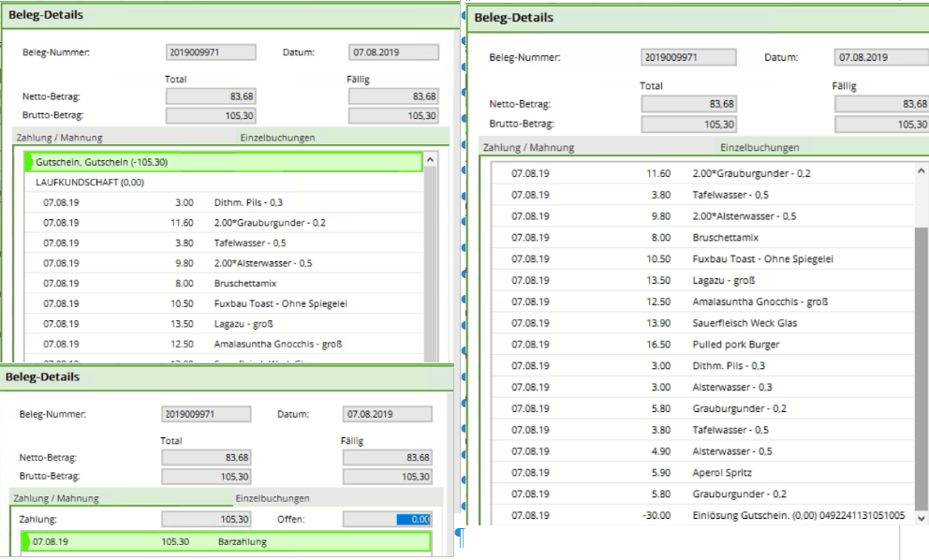Select the 4.90 Alsterwasser - 0,5 line
The image size is (929, 560).
point(702,451)
